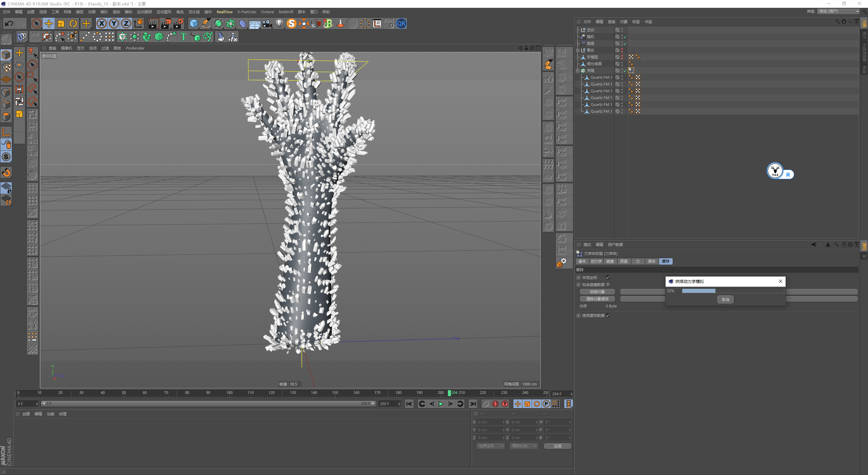Image resolution: width=868 pixels, height=475 pixels.
Task: Open Edit Render Settings icon
Action: coord(178,23)
